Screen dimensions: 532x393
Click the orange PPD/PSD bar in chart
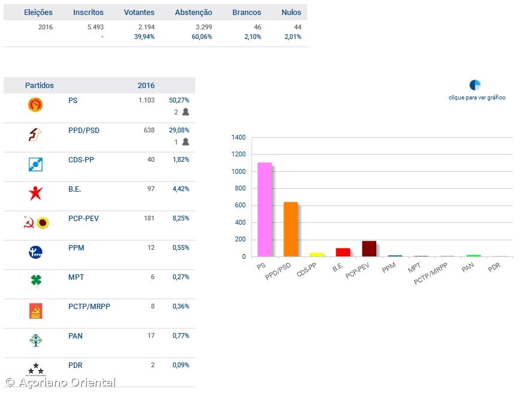coord(290,229)
